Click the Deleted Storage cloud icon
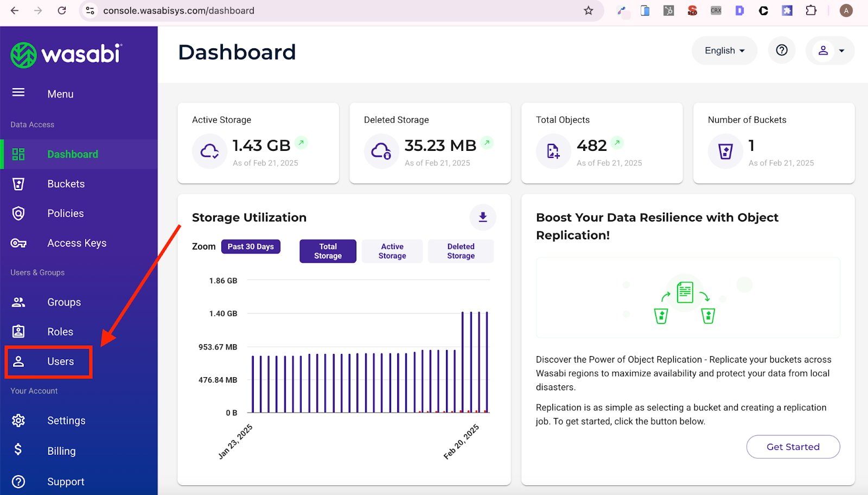The height and width of the screenshot is (495, 868). point(381,151)
